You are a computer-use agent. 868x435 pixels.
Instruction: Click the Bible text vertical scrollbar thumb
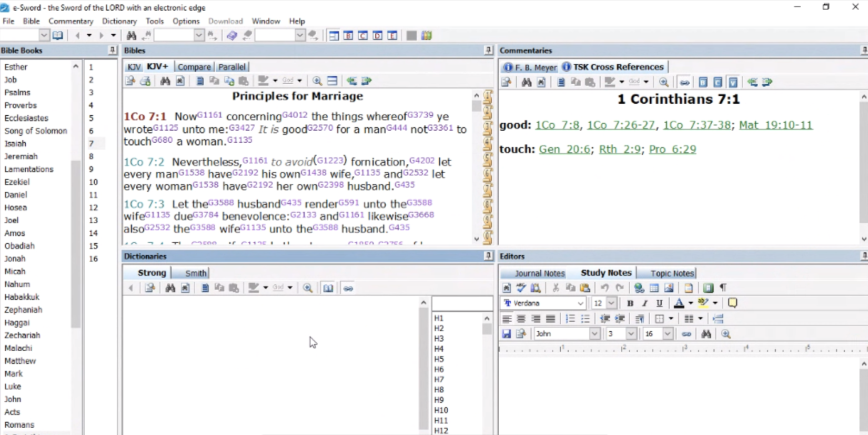477,106
